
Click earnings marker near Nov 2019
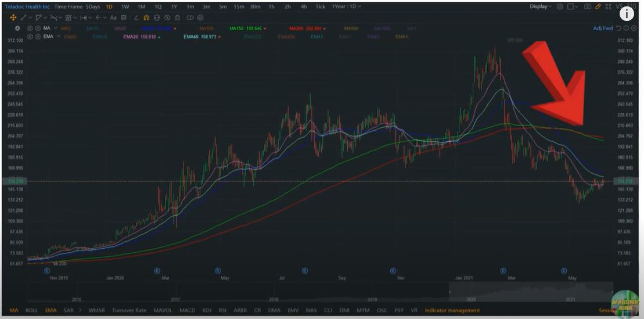tap(47, 271)
